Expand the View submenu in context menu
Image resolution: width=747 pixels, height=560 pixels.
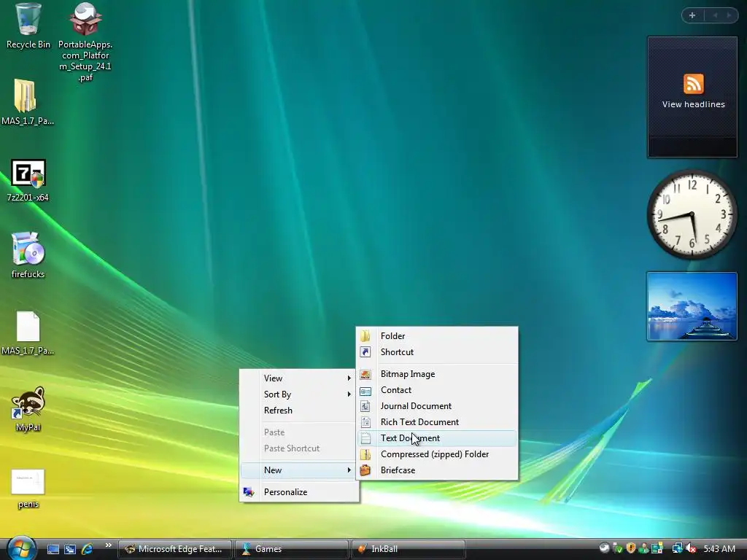pos(299,378)
